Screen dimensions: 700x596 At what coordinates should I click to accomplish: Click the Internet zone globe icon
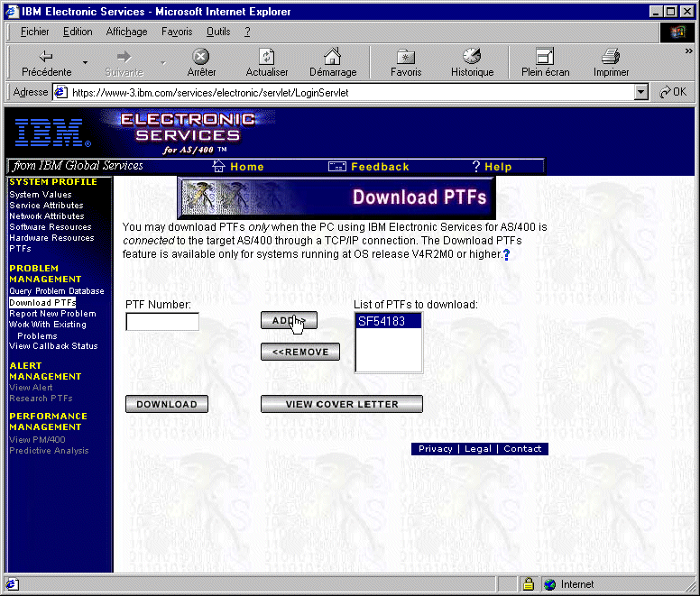[x=549, y=584]
